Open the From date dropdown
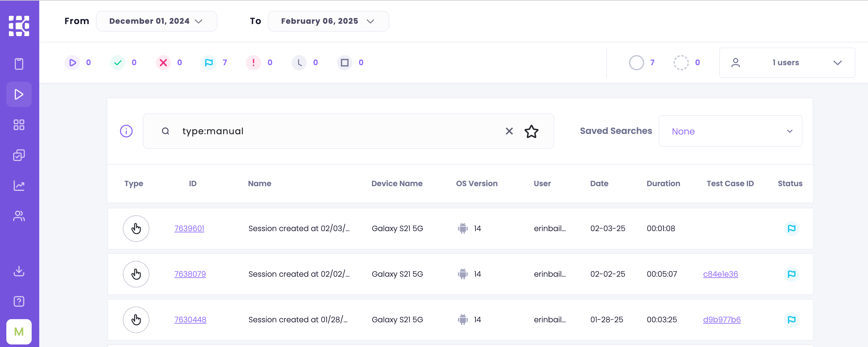The width and height of the screenshot is (868, 347). (x=157, y=21)
